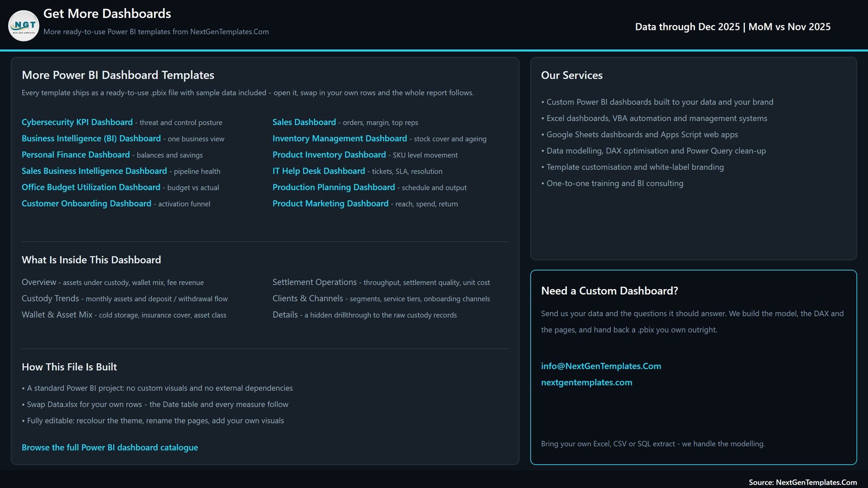Viewport: 868px width, 488px height.
Task: Click the 'How This File Is Built' heading
Action: pos(69,367)
